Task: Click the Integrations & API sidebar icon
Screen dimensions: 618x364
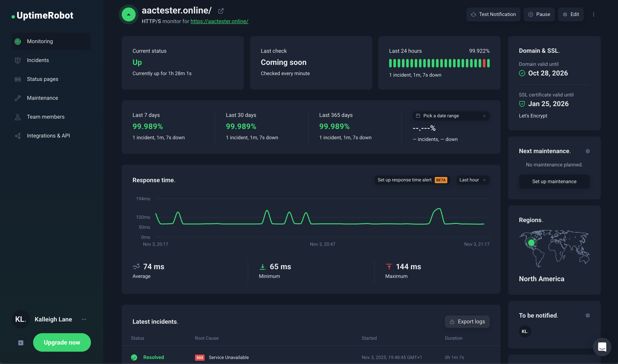Action: tap(18, 136)
